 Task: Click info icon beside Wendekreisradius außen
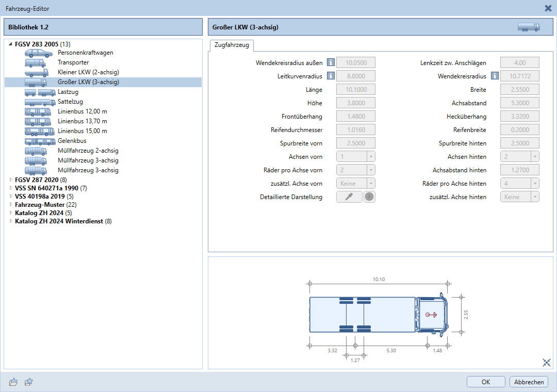[331, 63]
